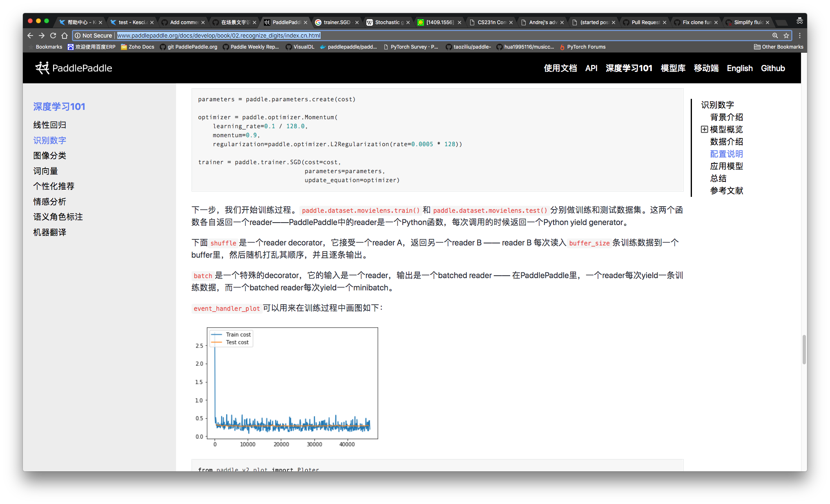830x504 pixels.
Task: Click the home icon in toolbar
Action: coord(65,36)
